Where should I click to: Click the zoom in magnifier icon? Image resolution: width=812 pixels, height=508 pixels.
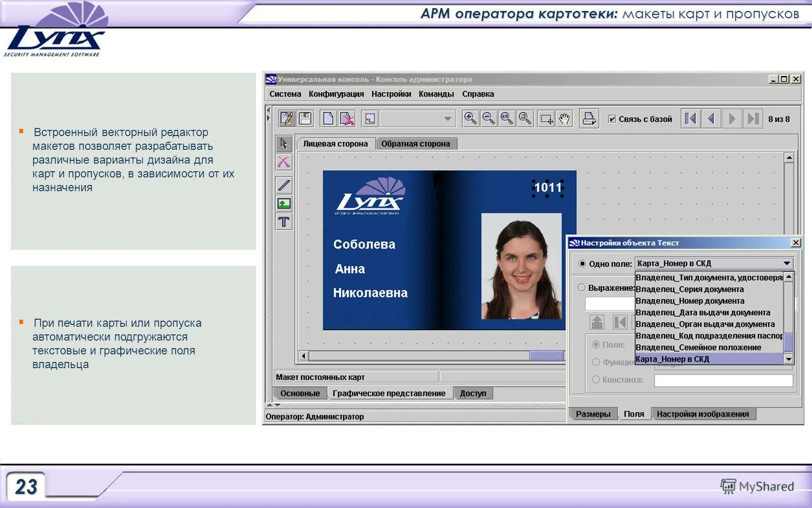tap(470, 118)
